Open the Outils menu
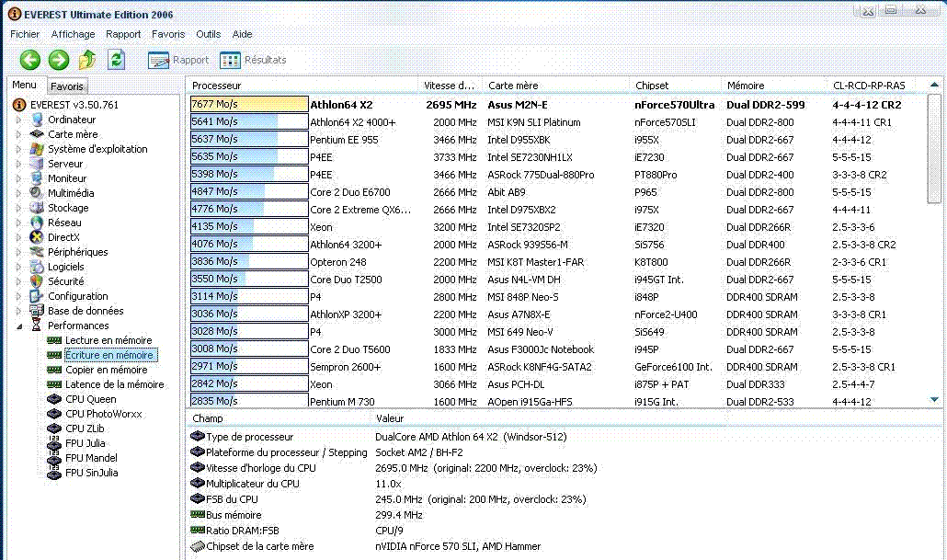 [x=209, y=34]
